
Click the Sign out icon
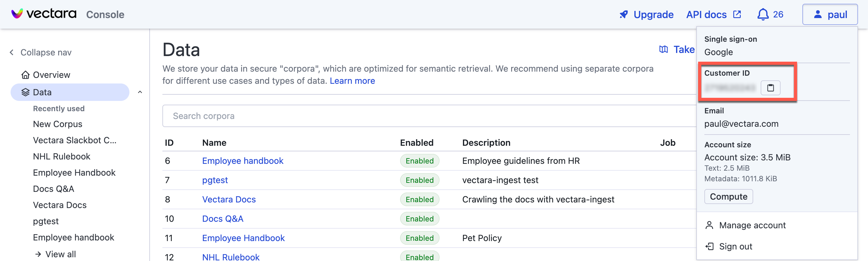[709, 246]
